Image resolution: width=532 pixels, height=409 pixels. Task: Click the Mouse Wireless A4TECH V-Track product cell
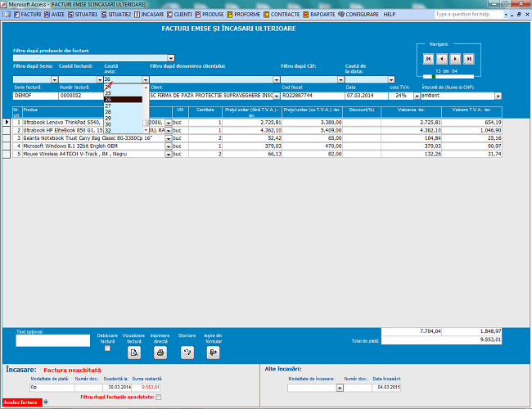click(x=93, y=155)
